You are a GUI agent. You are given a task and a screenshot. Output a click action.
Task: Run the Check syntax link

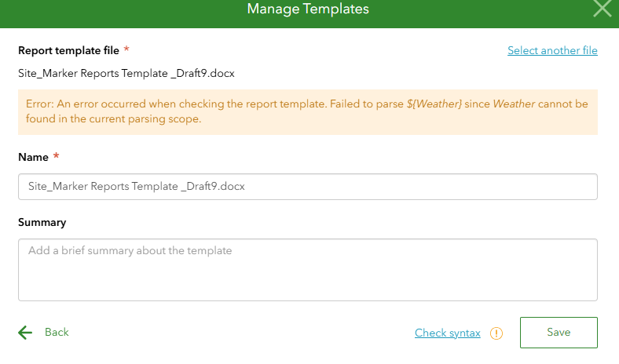(447, 333)
